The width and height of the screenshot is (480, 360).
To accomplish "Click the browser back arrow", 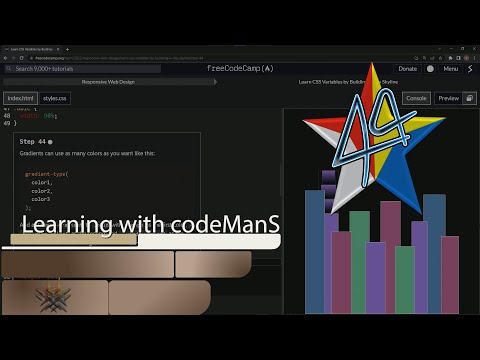I will (5, 58).
